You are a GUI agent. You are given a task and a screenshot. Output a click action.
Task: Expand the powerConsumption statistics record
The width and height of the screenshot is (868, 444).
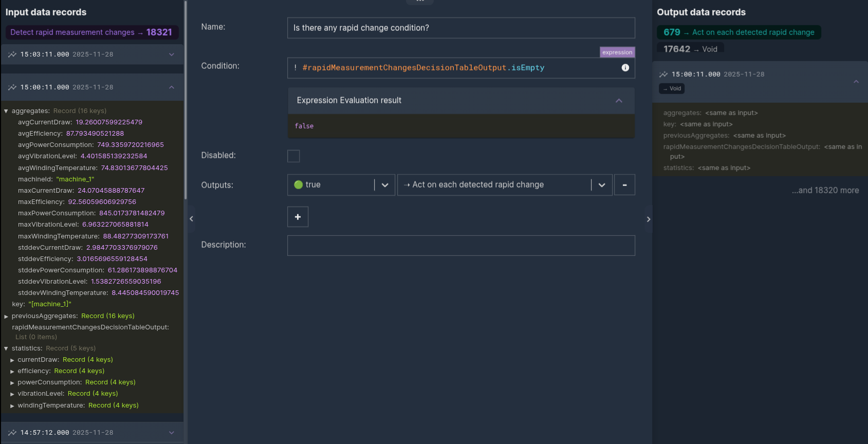12,383
